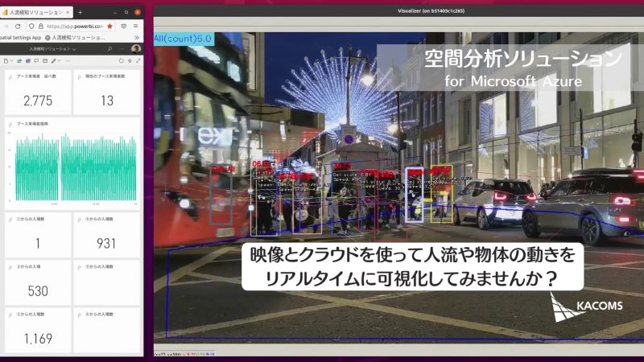Click the dashboard refresh icon

(x=122, y=61)
